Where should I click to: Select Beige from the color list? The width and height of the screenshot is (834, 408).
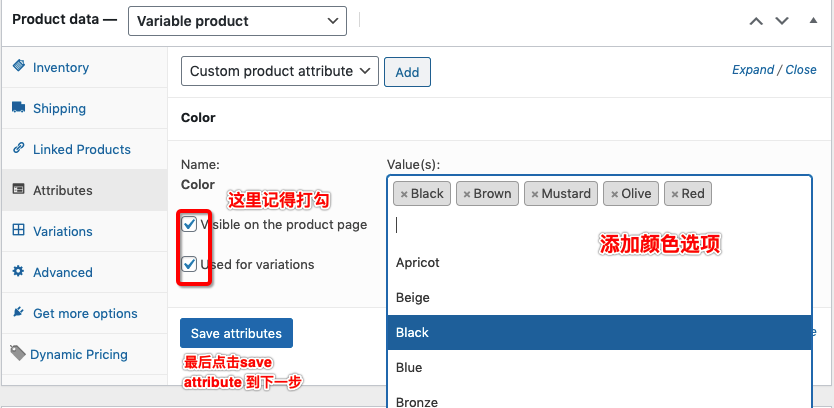[413, 297]
